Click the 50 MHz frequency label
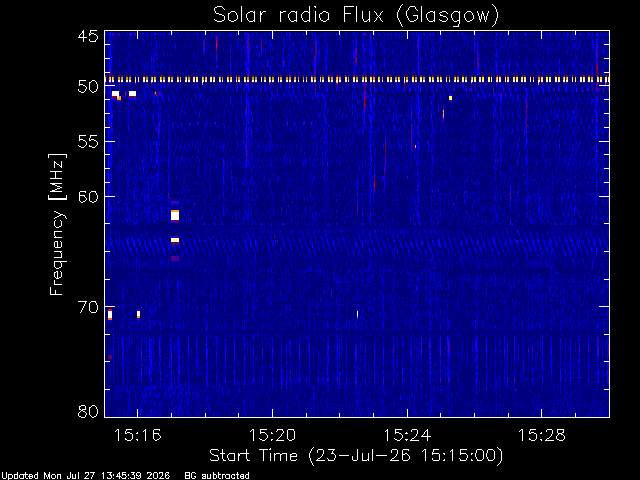The image size is (640, 480). click(88, 87)
